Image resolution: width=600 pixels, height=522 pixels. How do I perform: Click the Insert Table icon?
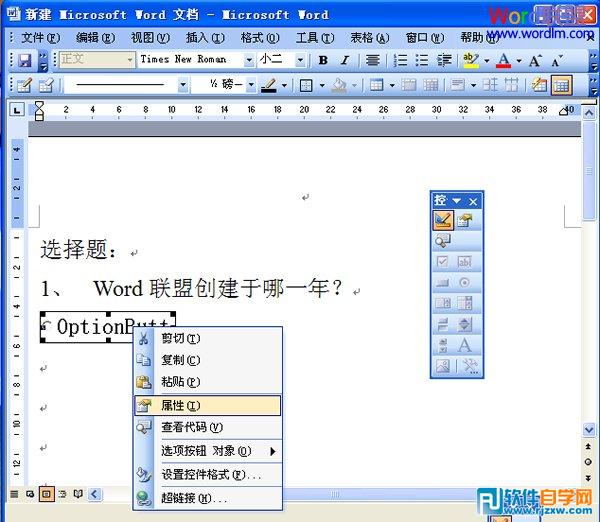click(377, 85)
